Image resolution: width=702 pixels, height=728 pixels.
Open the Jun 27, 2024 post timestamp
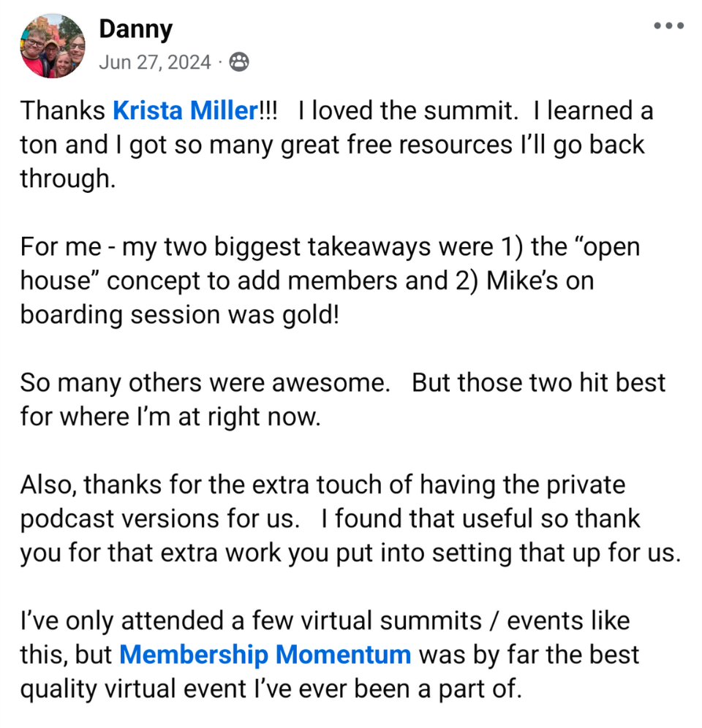click(154, 63)
